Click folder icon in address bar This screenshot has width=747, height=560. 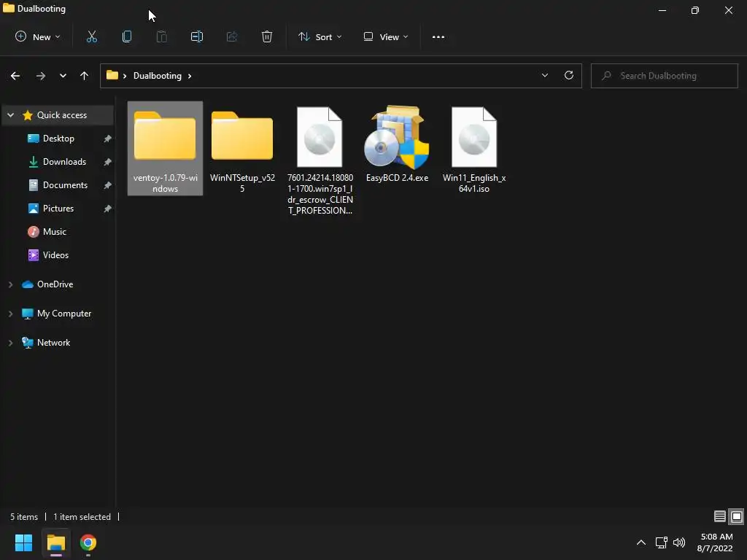[112, 75]
